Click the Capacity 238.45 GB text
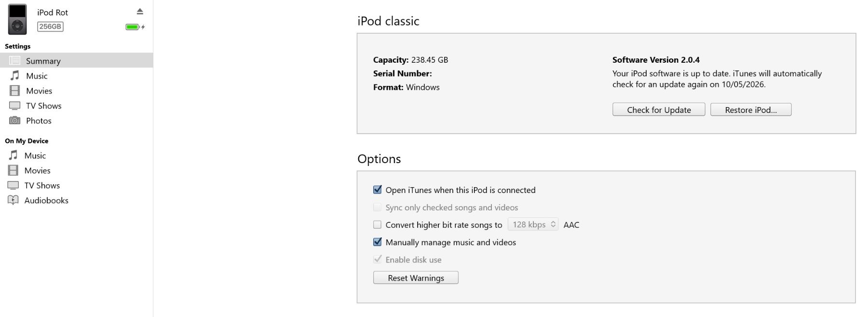Image resolution: width=868 pixels, height=317 pixels. pos(410,60)
